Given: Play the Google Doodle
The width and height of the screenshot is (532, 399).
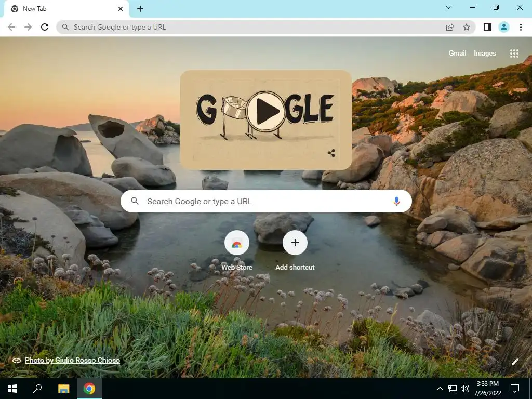Looking at the screenshot, I should tap(265, 111).
